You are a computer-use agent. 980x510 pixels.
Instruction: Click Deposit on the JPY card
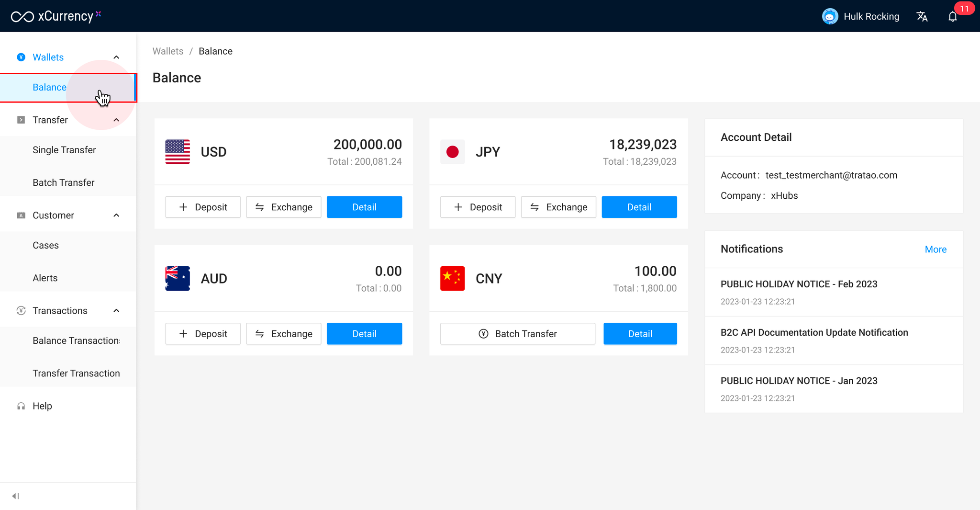pos(478,207)
